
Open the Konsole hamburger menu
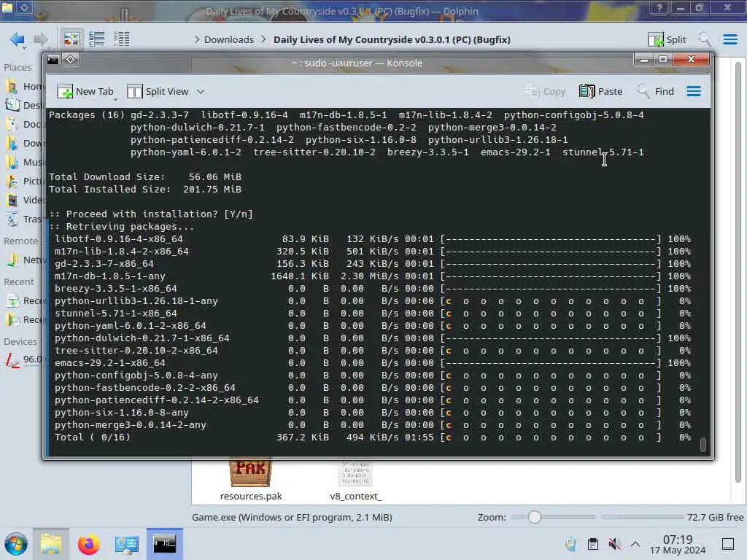[694, 91]
